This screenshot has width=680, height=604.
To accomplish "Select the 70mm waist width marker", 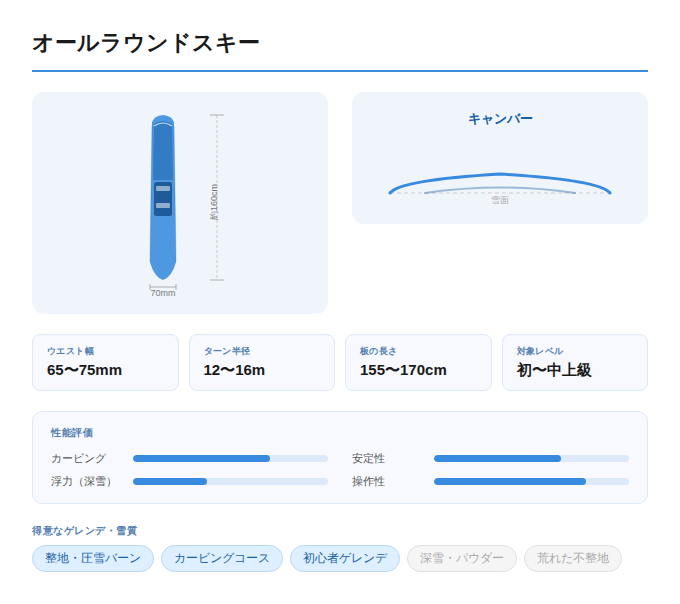I will pyautogui.click(x=163, y=291).
